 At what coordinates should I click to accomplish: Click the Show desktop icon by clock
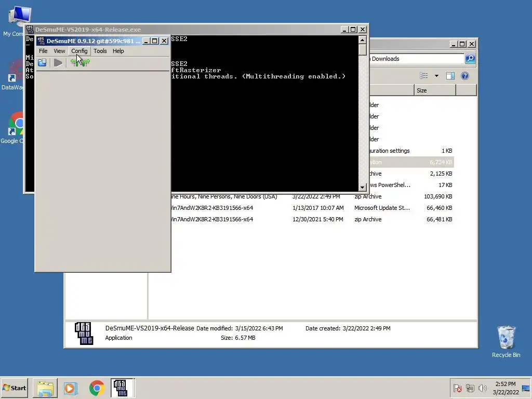pos(526,388)
